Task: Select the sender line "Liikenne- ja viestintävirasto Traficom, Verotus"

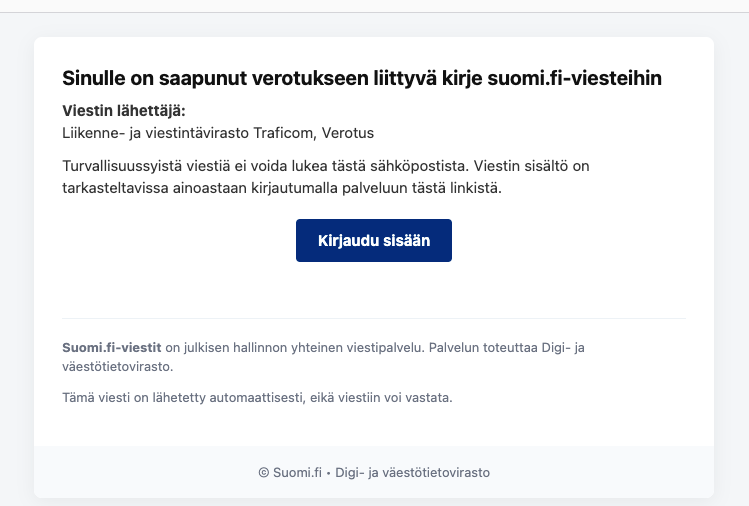Action: [x=218, y=132]
